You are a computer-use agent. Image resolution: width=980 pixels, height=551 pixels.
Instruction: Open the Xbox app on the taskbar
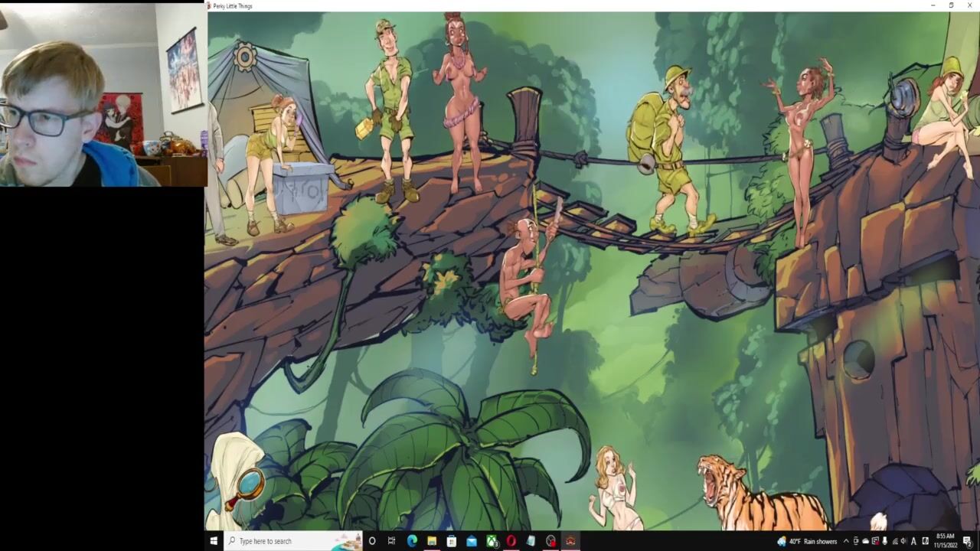coord(492,541)
